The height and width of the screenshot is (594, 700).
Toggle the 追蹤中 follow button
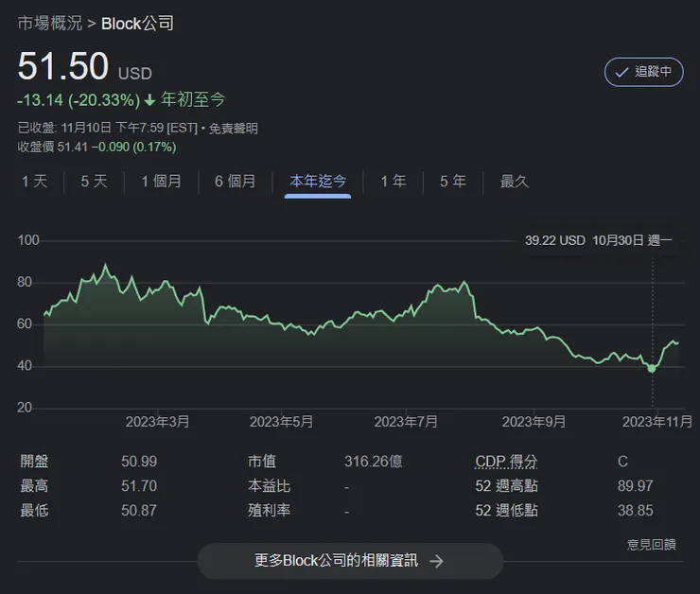[x=644, y=72]
